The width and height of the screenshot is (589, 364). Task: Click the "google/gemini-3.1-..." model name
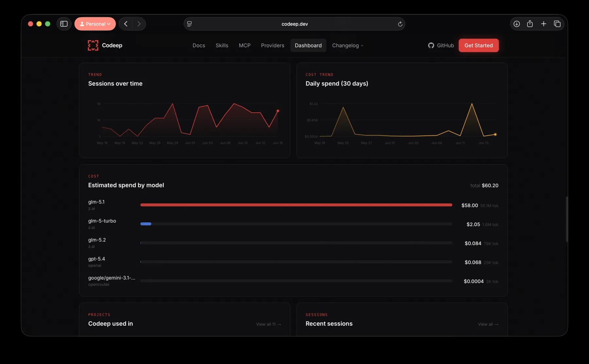click(112, 278)
